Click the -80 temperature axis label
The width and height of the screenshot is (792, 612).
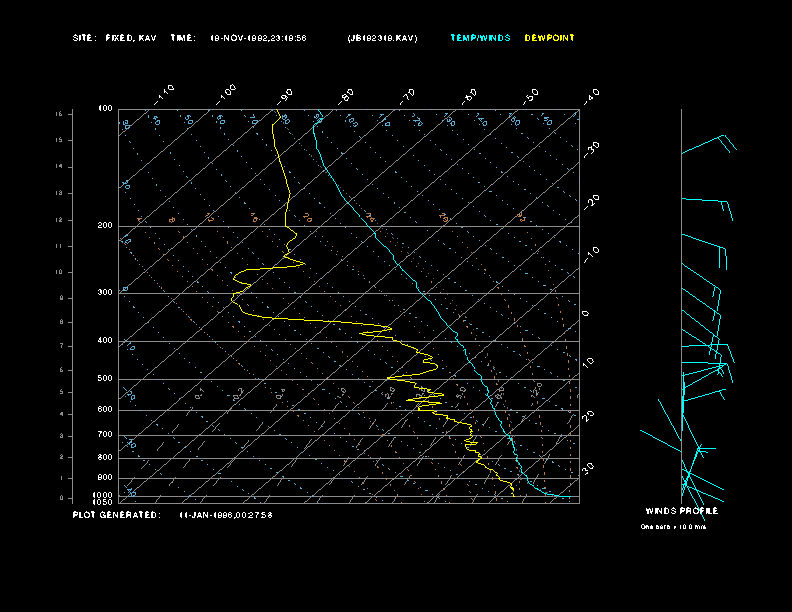coord(346,96)
